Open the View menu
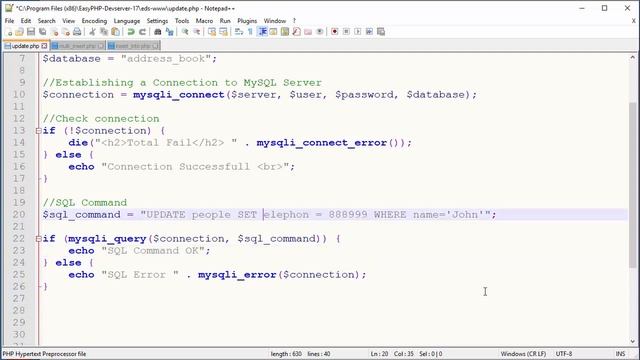The width and height of the screenshot is (640, 360). (x=69, y=21)
